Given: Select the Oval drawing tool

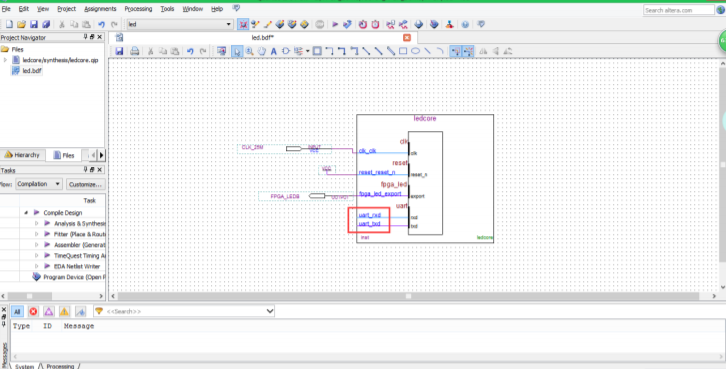Looking at the screenshot, I should pyautogui.click(x=415, y=51).
